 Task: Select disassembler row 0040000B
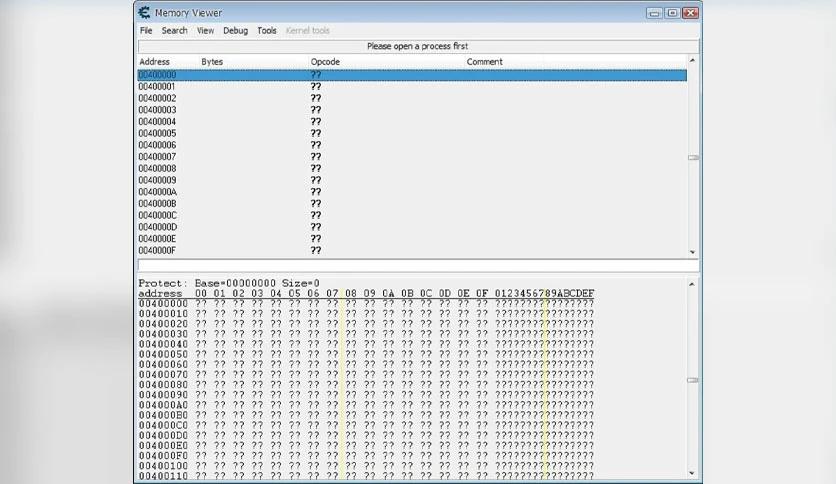tap(412, 204)
